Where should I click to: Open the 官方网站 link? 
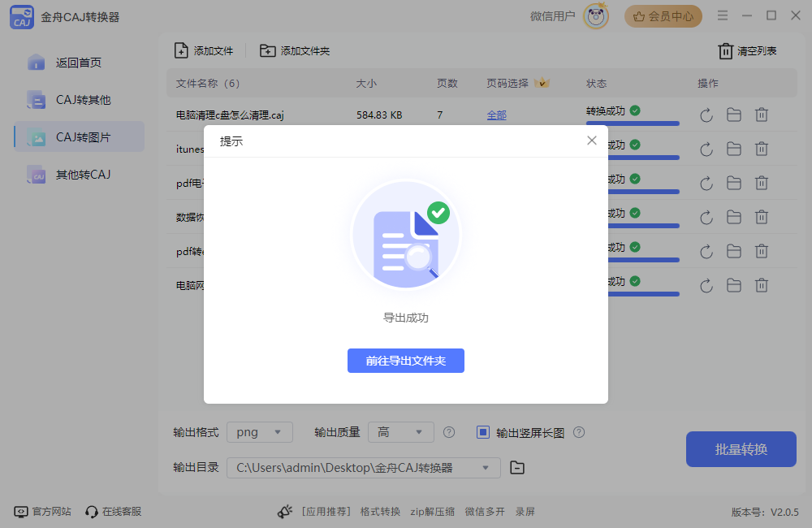pos(42,512)
